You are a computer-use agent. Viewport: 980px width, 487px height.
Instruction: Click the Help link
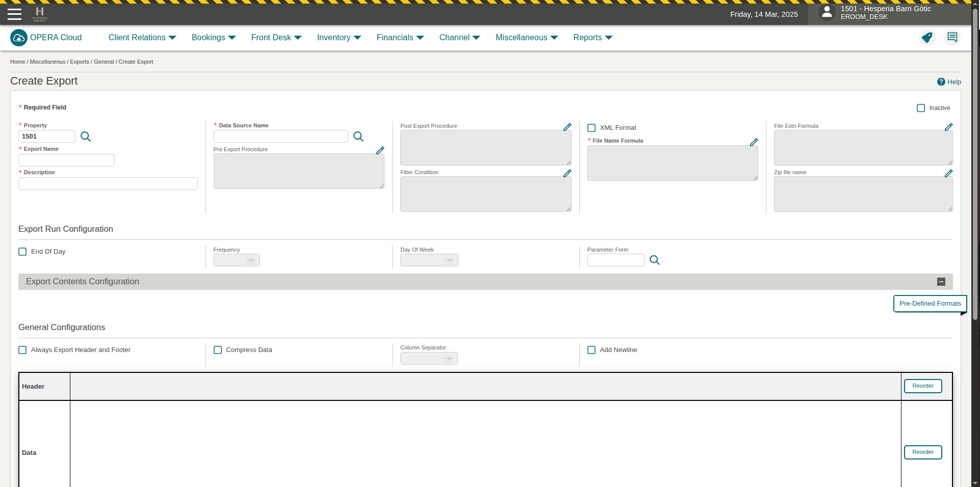[949, 82]
